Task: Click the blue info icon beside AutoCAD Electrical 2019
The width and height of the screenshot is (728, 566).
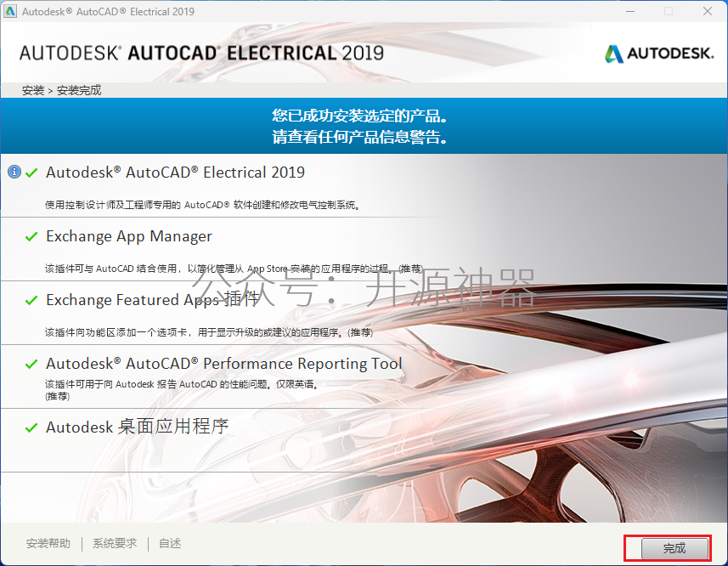Action: (14, 172)
